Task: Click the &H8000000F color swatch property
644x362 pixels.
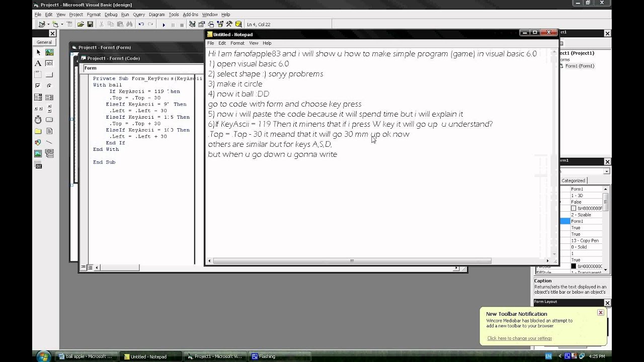Action: click(x=574, y=208)
